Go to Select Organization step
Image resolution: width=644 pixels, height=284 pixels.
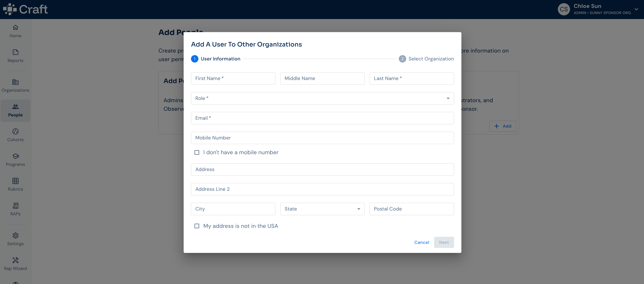click(x=431, y=59)
